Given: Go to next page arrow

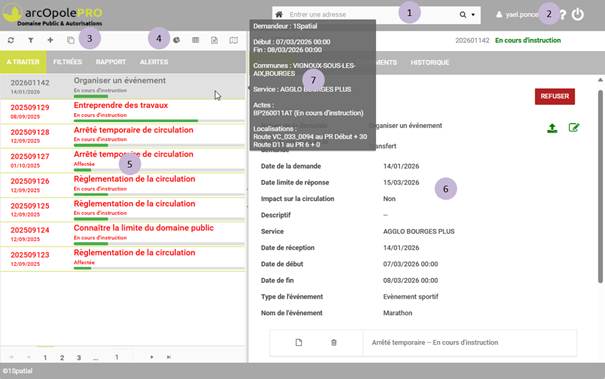Looking at the screenshot, I should [x=152, y=357].
